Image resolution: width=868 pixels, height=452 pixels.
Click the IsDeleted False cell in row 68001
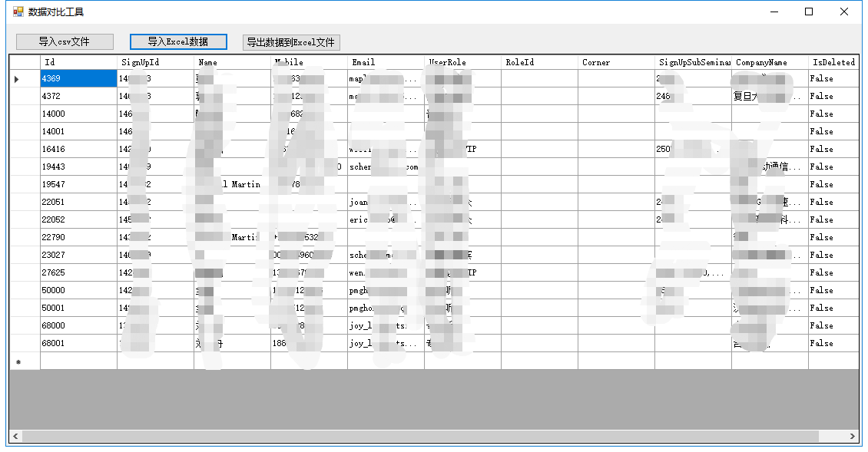833,344
